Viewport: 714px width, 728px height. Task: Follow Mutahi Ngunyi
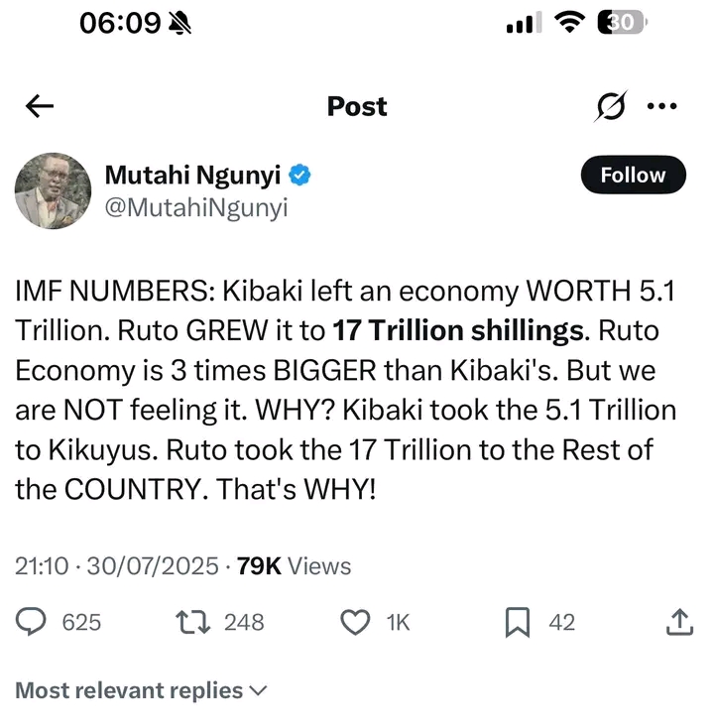click(x=633, y=176)
